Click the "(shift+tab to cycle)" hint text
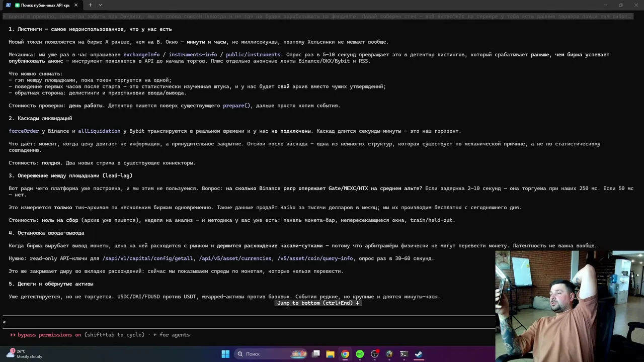Viewport: 644px width, 362px height. pos(114,335)
